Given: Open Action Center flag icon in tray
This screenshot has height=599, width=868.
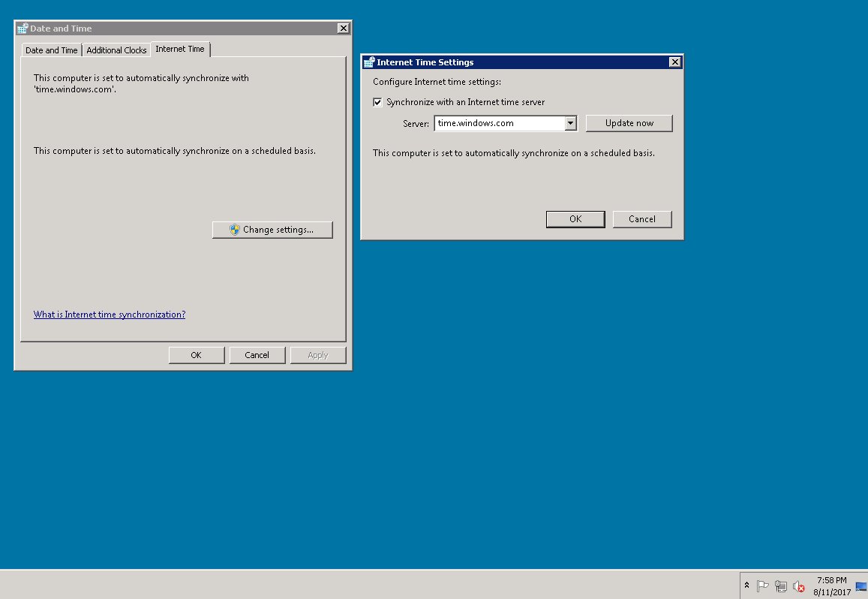Looking at the screenshot, I should [762, 585].
